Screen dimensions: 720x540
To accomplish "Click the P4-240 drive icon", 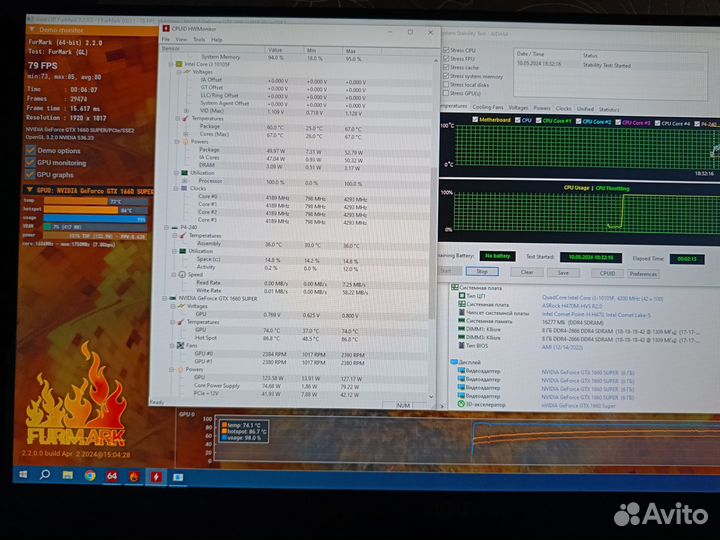I will pyautogui.click(x=174, y=227).
